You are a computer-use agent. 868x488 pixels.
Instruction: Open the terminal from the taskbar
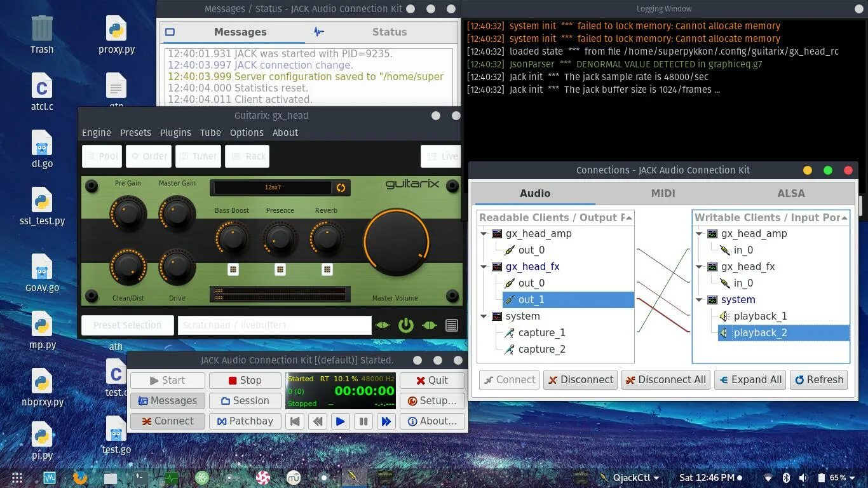point(141,478)
